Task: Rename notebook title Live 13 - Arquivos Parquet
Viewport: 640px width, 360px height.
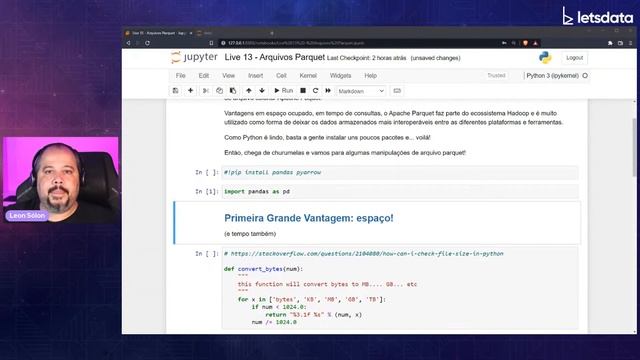Action: coord(275,57)
